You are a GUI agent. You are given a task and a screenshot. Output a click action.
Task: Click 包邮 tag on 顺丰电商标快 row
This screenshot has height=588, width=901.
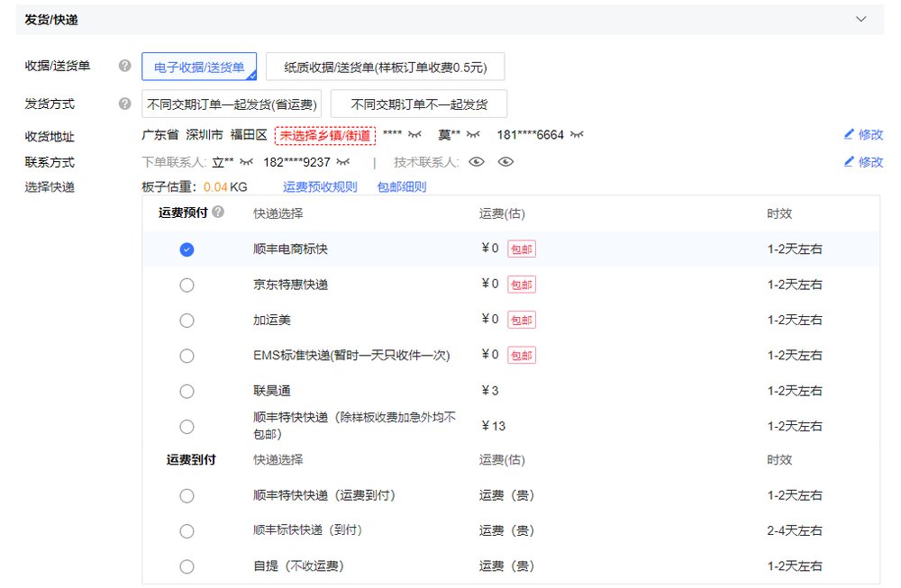[x=522, y=249]
